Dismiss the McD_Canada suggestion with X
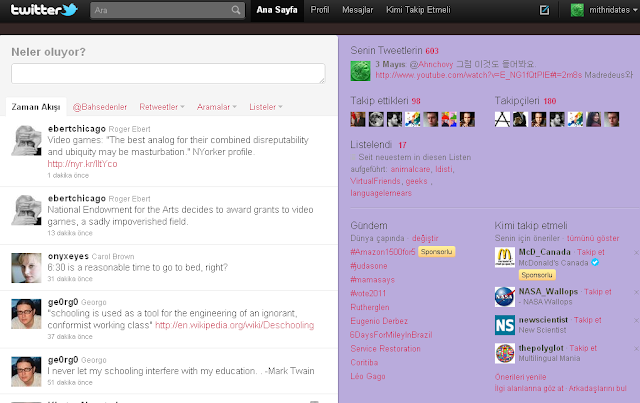Viewport: 640px width, 403px height. point(636,253)
